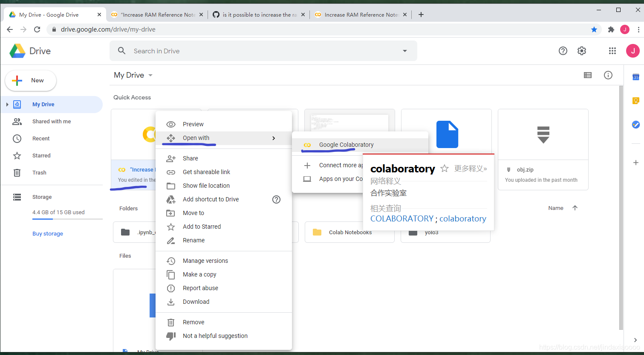Select Not a helpful suggestion
The image size is (644, 355).
pyautogui.click(x=224, y=336)
